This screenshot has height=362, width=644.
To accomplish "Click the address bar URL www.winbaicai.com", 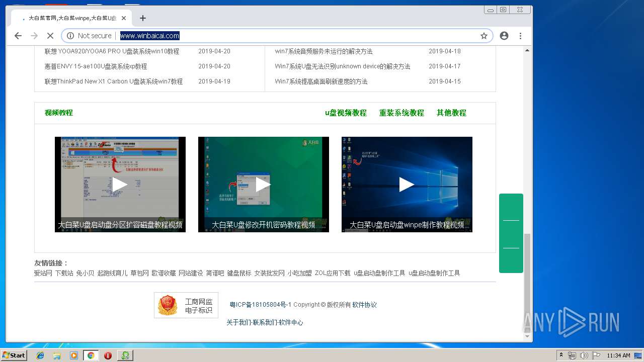I will coord(149,36).
